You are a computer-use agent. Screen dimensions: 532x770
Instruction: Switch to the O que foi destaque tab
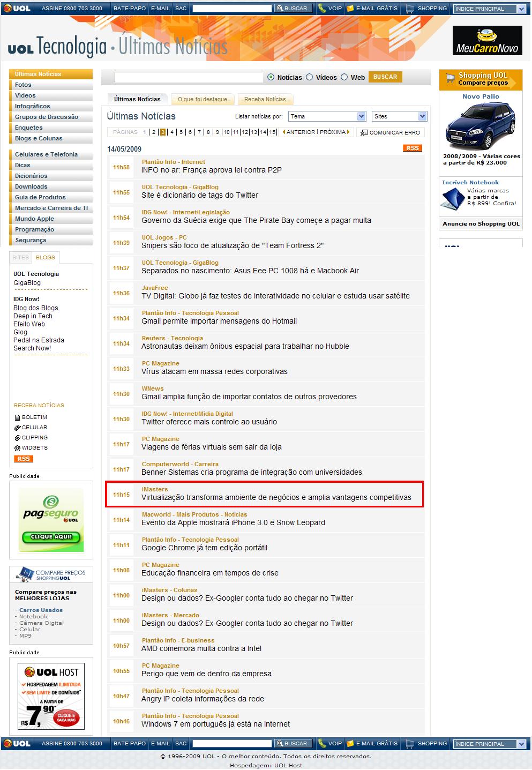[203, 99]
